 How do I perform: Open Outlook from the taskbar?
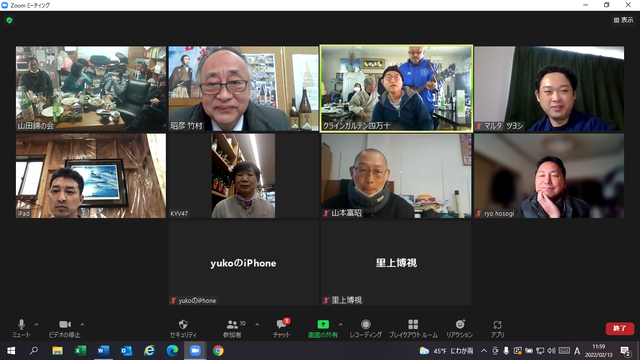click(127, 351)
